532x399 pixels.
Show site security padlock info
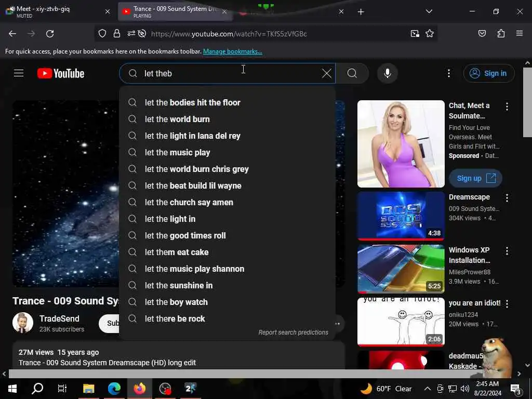click(x=117, y=34)
